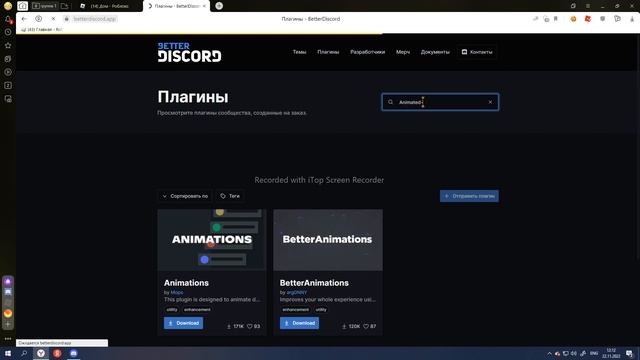This screenshot has height=360, width=640.
Task: Open media play icon in sidebar
Action: coord(8,72)
